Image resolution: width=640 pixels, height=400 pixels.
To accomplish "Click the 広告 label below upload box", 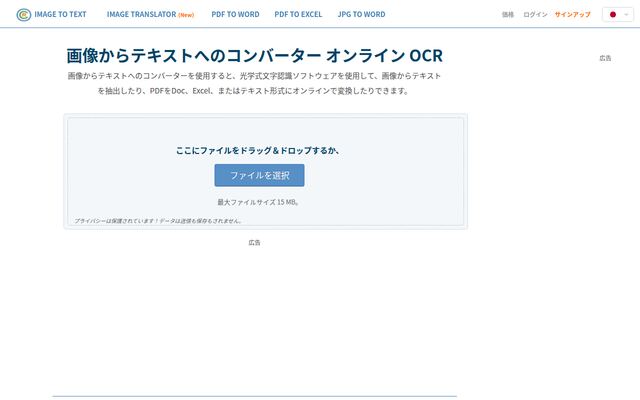I will (x=254, y=242).
